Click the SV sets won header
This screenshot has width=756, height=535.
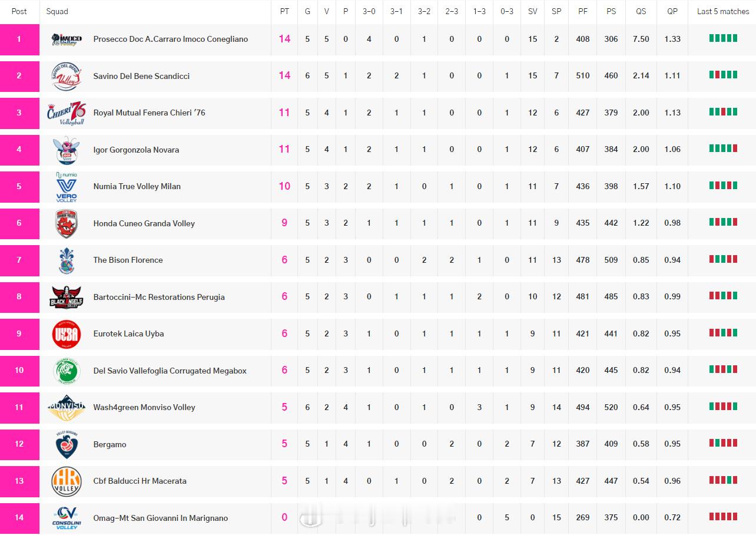tap(533, 11)
